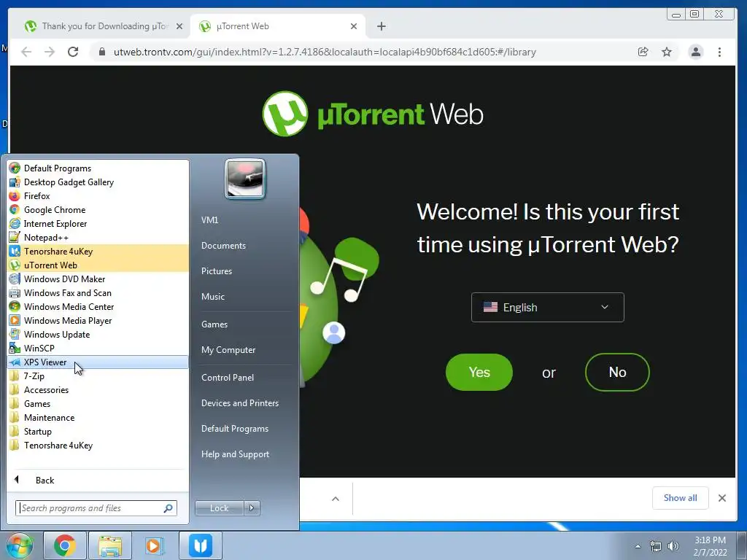
Task: Expand the Games folder in the programs list
Action: coord(98,403)
